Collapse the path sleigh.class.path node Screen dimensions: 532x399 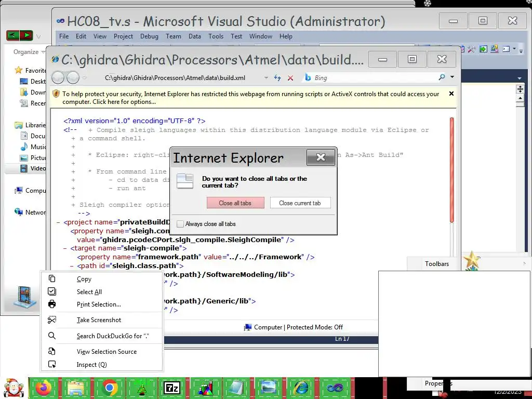coord(72,266)
